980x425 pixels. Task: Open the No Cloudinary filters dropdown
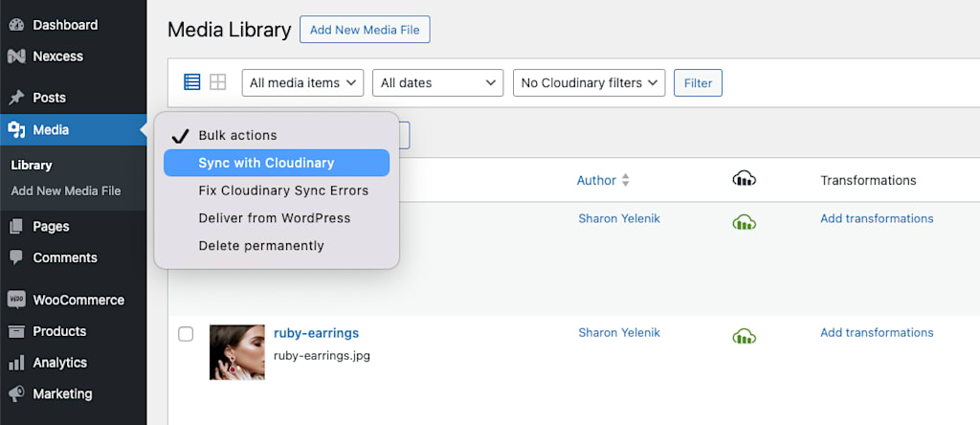tap(589, 82)
